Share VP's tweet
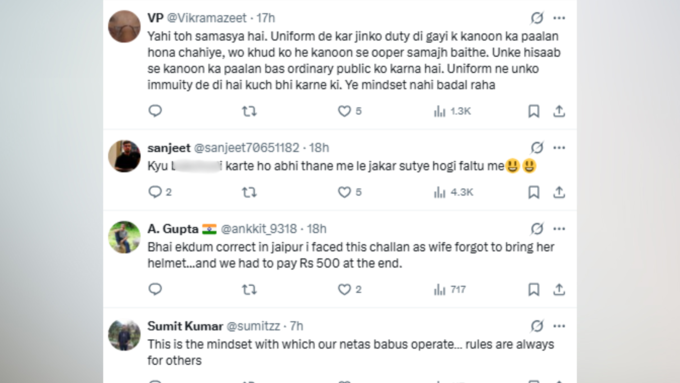 [559, 111]
